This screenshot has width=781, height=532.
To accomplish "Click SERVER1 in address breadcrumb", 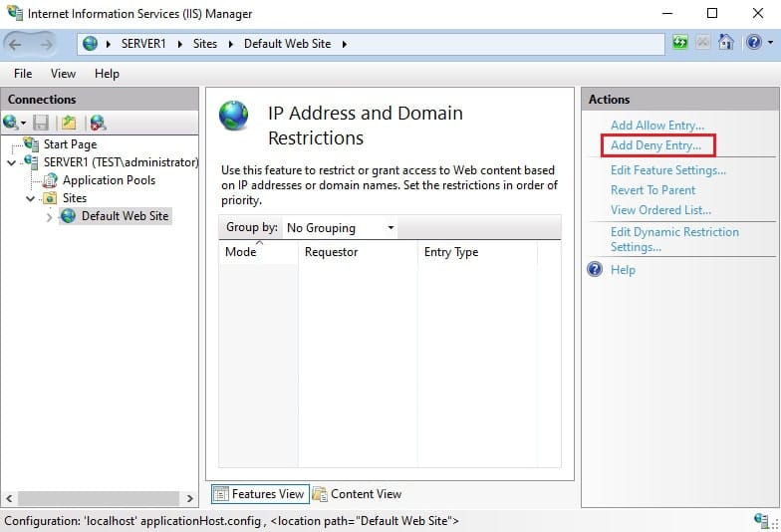I will tap(143, 44).
